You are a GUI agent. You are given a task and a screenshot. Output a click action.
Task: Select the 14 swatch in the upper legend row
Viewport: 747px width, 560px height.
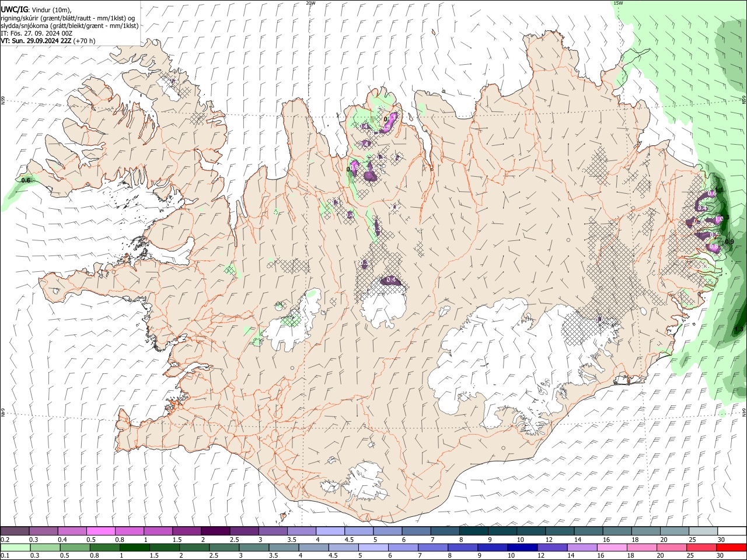tap(588, 531)
